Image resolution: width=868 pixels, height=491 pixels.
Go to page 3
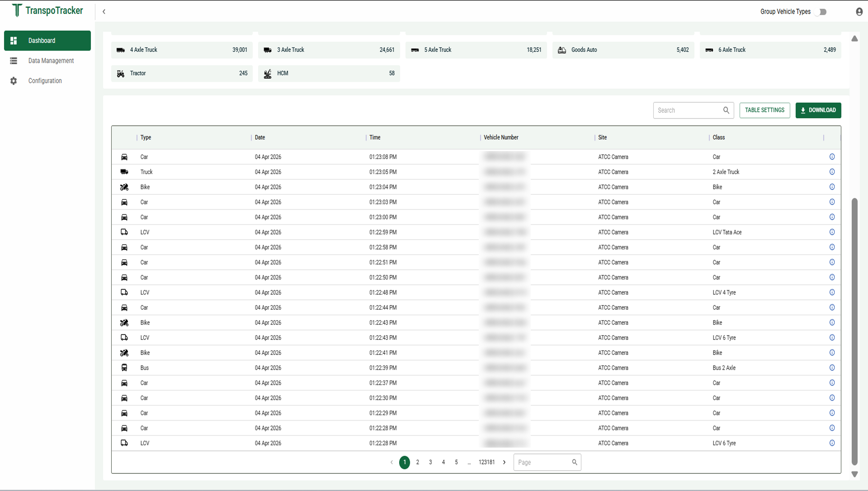(x=430, y=462)
